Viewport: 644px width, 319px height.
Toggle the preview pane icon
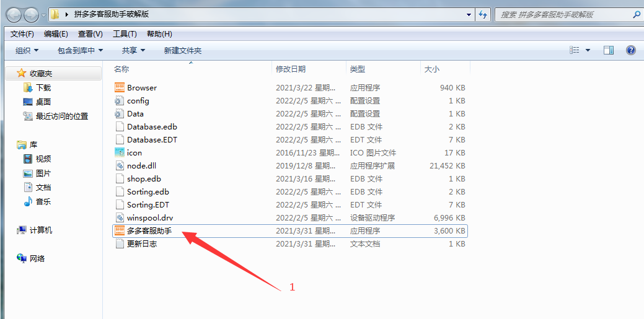(609, 50)
